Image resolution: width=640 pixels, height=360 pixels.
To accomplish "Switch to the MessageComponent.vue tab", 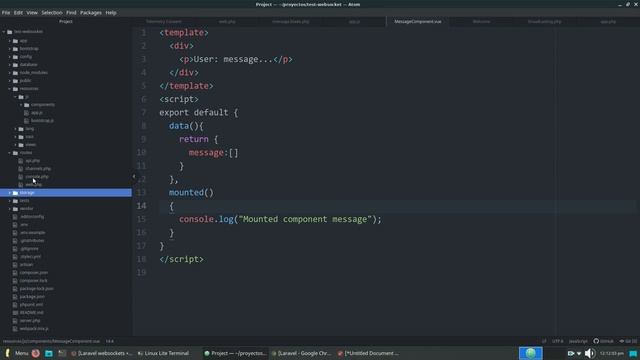I will 418,21.
